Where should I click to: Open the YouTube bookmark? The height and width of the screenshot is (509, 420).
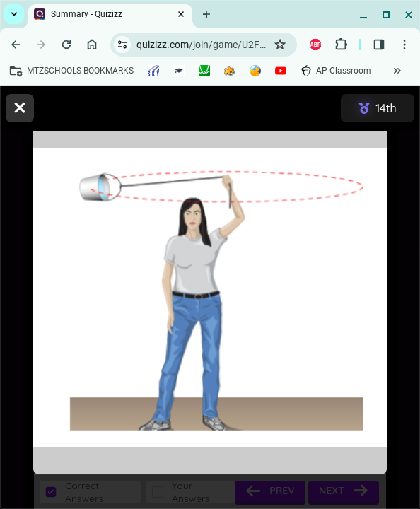pos(281,71)
